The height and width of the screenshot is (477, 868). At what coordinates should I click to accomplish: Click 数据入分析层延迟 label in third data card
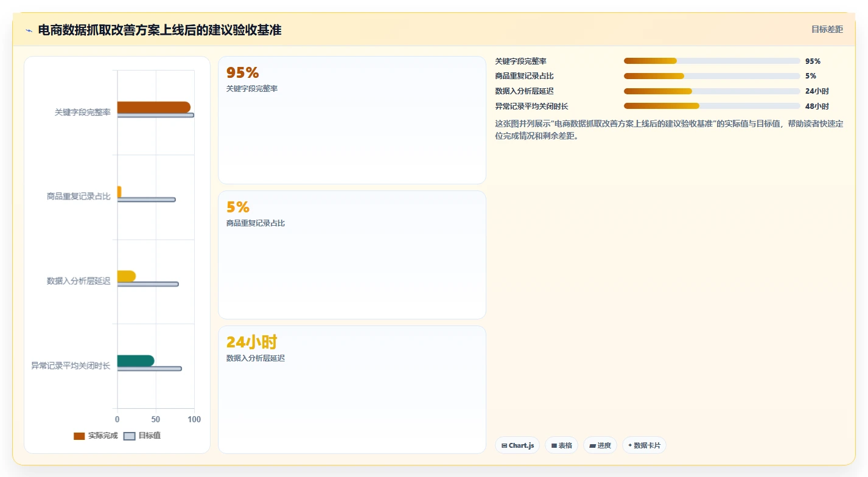(256, 358)
